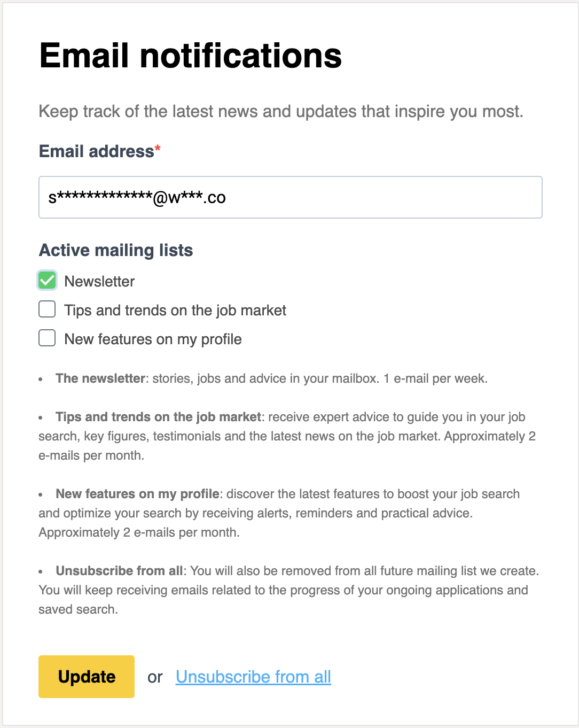
Task: Click the Email address field label
Action: tap(96, 151)
